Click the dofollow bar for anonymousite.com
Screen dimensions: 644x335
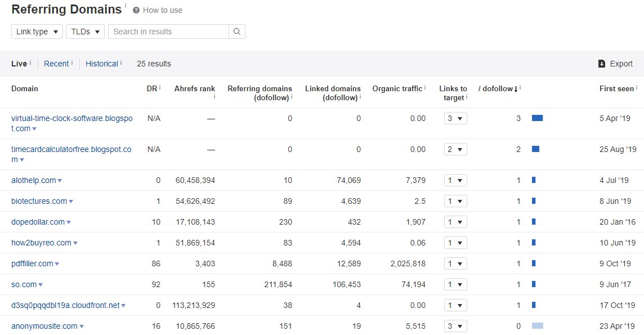[x=538, y=326]
